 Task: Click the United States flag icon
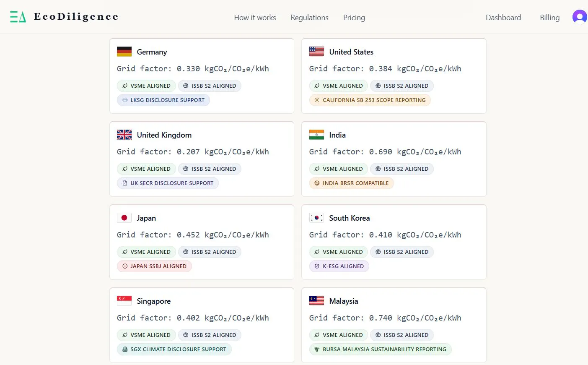pyautogui.click(x=316, y=52)
